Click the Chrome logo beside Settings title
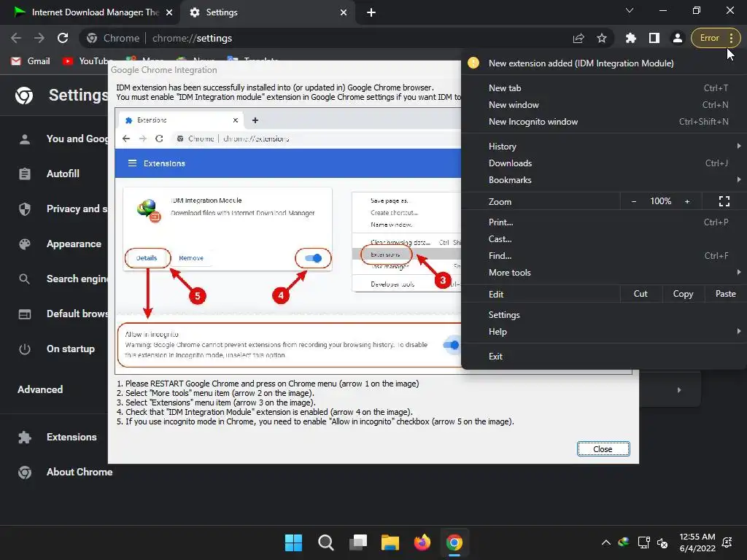The image size is (747, 560). (24, 96)
